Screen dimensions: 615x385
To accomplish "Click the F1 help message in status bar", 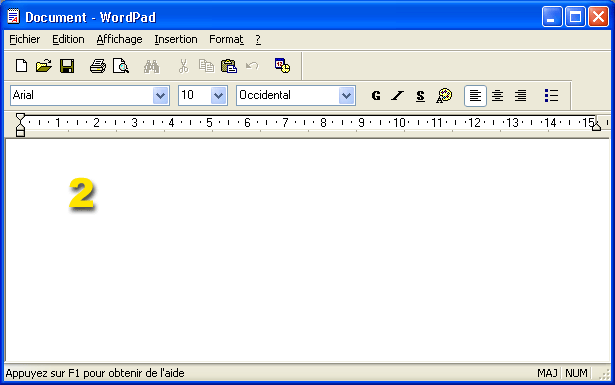I will click(95, 373).
